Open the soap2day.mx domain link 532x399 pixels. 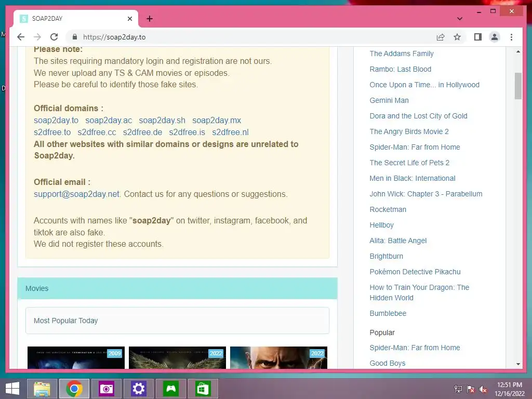click(217, 121)
